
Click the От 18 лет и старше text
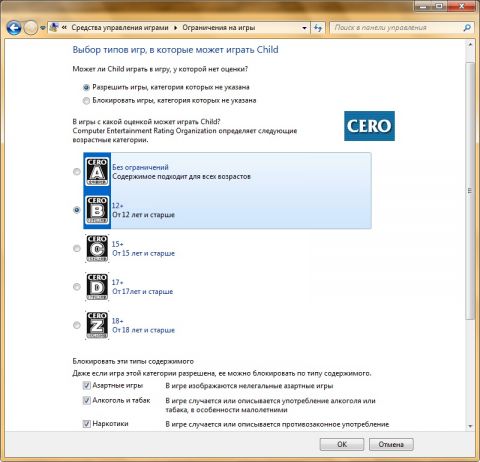point(143,330)
